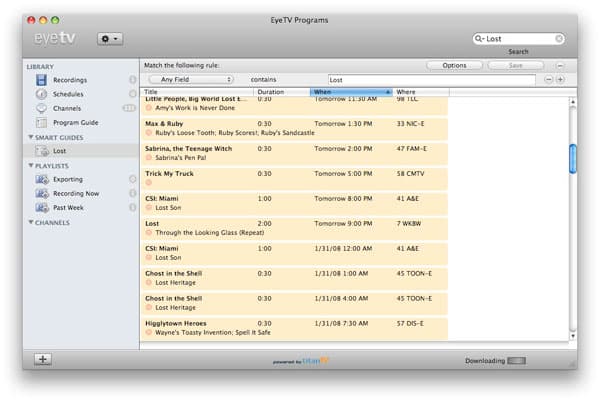
Task: Click the Program Guide icon
Action: 41,122
